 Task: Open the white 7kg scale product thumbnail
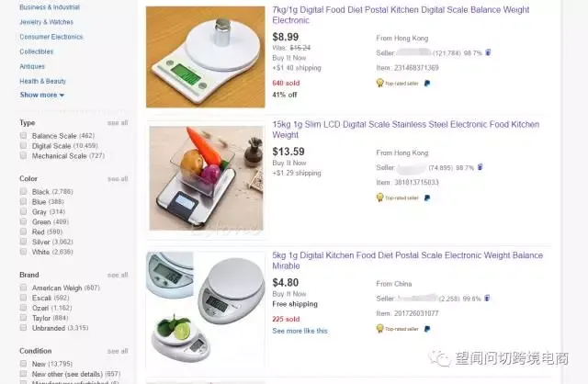point(206,57)
